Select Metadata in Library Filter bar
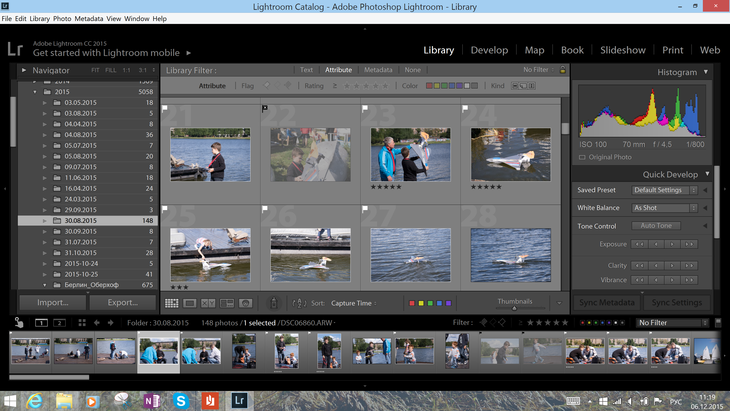The height and width of the screenshot is (411, 730). pos(378,70)
